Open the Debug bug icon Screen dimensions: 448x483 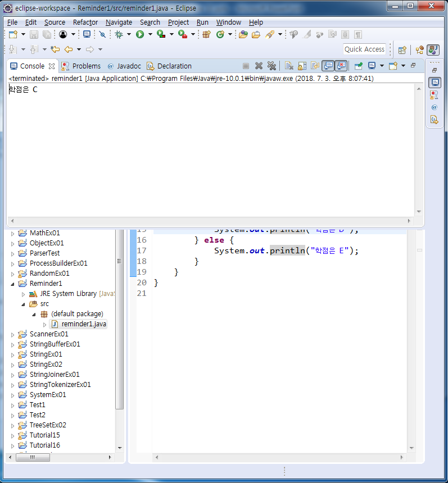tap(119, 34)
